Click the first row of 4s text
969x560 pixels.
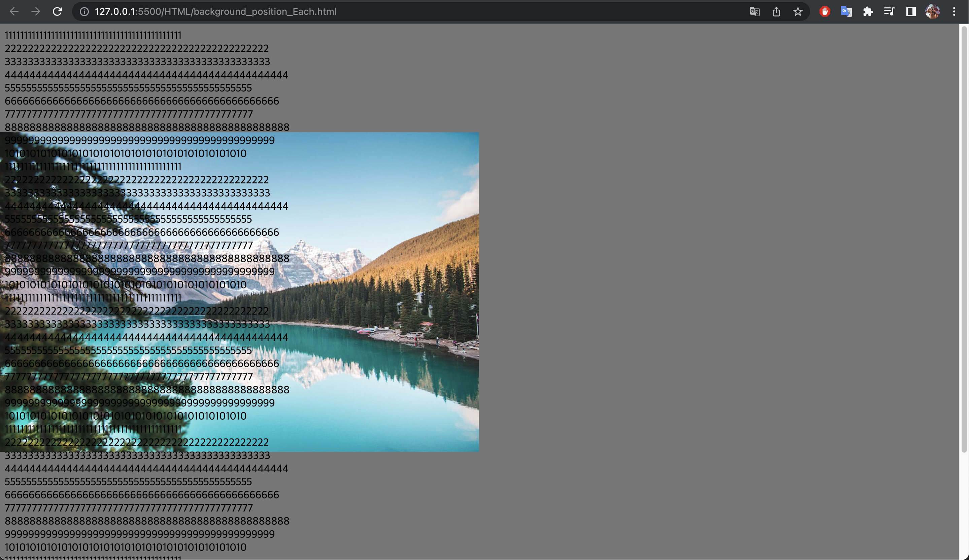click(146, 75)
